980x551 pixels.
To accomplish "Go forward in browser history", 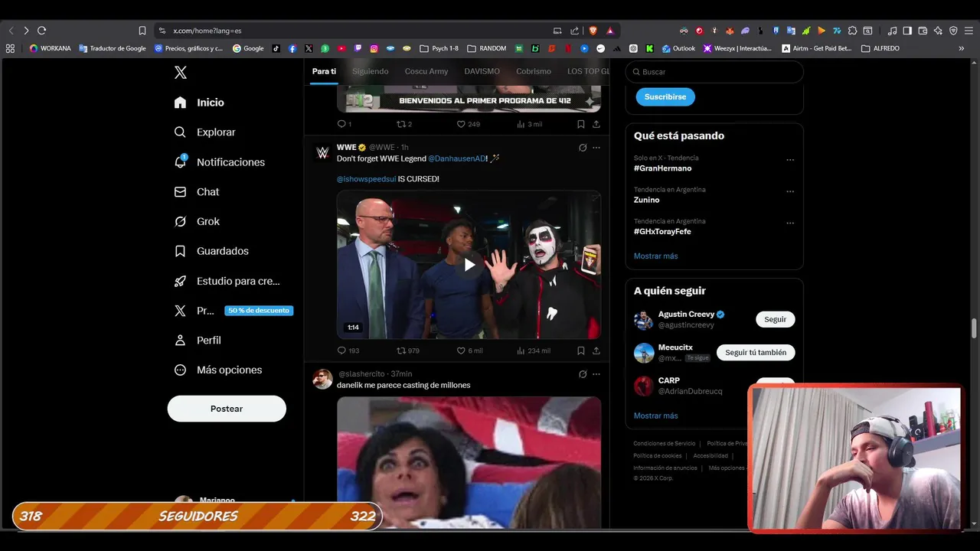I will 26,31.
